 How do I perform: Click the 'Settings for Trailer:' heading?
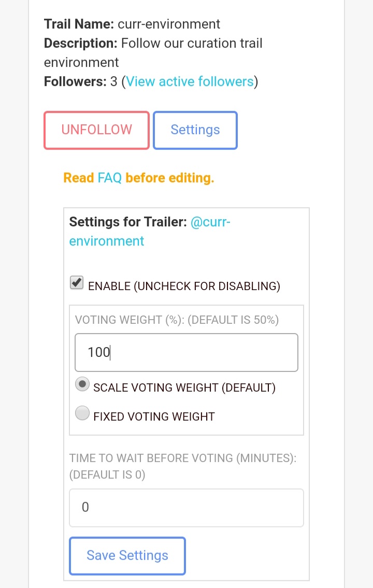pos(127,222)
